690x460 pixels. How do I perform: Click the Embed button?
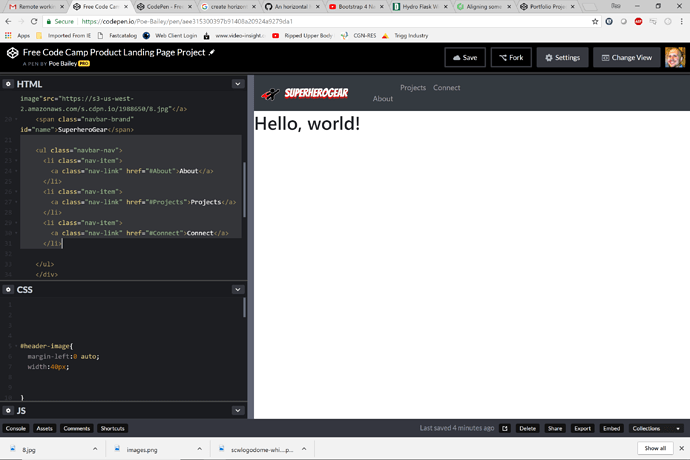611,428
